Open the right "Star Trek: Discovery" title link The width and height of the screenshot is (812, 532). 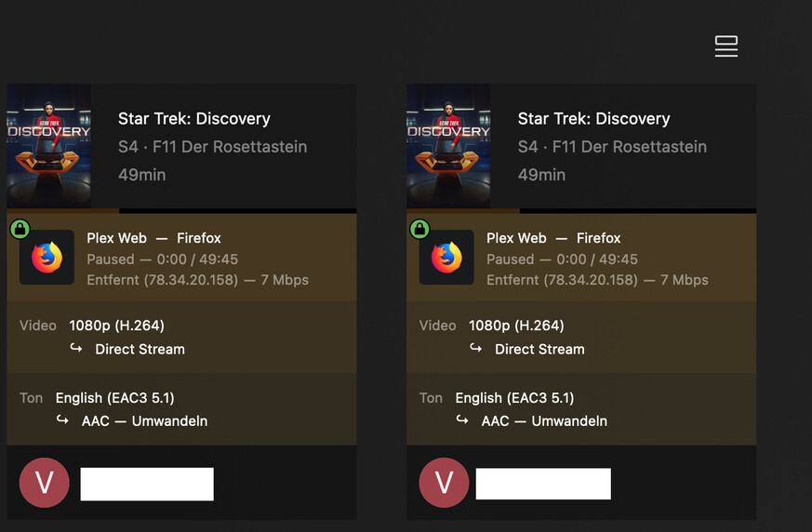[x=593, y=119]
